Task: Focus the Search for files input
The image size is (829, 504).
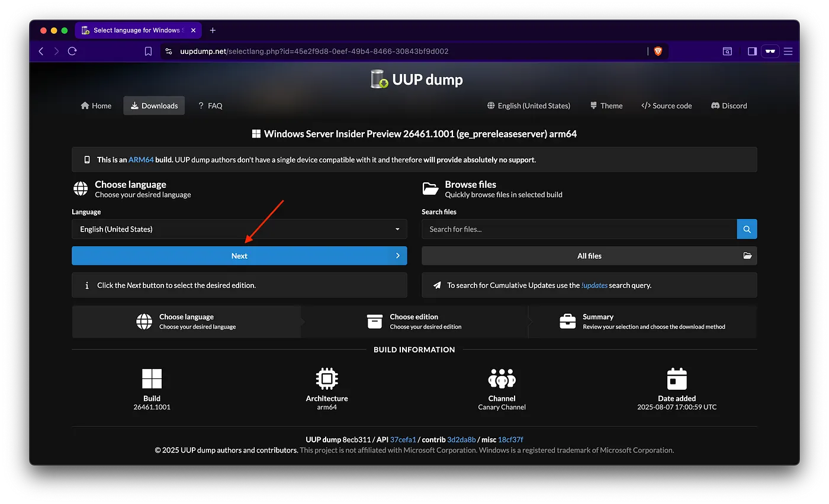Action: coord(579,229)
